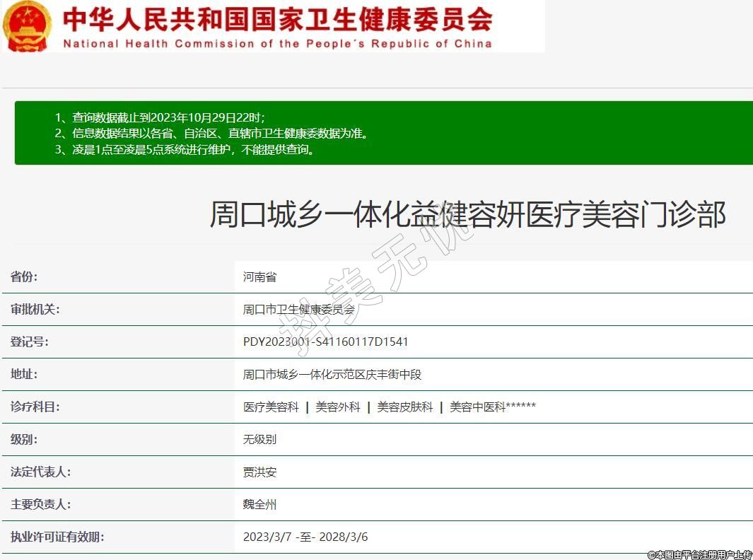Click the national emblem logo

tap(27, 26)
